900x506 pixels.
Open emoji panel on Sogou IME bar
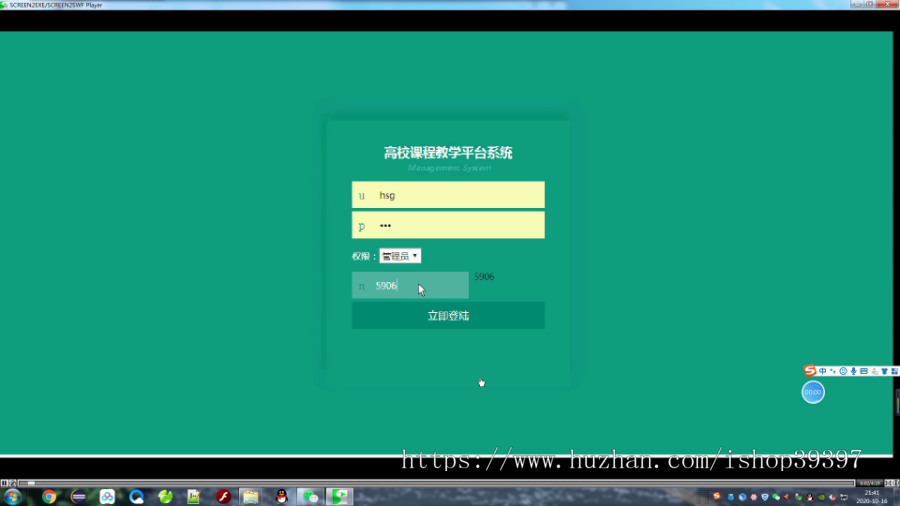pos(843,371)
